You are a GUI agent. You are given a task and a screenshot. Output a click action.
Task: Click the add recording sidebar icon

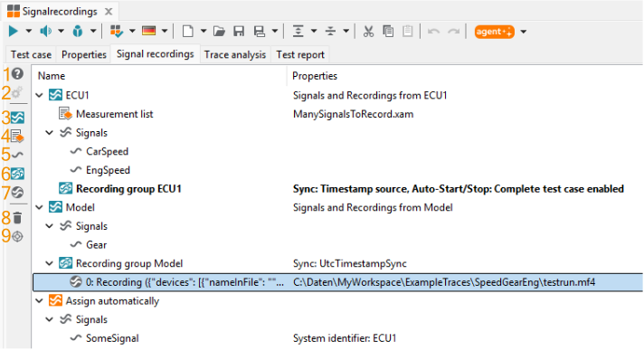point(17,193)
